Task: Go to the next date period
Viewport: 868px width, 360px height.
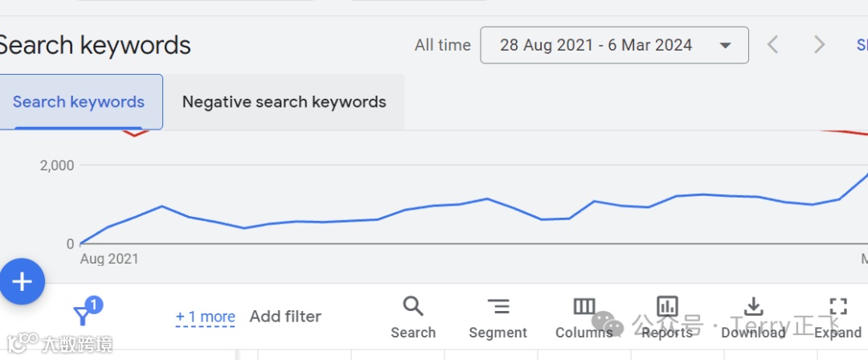Action: (x=819, y=45)
